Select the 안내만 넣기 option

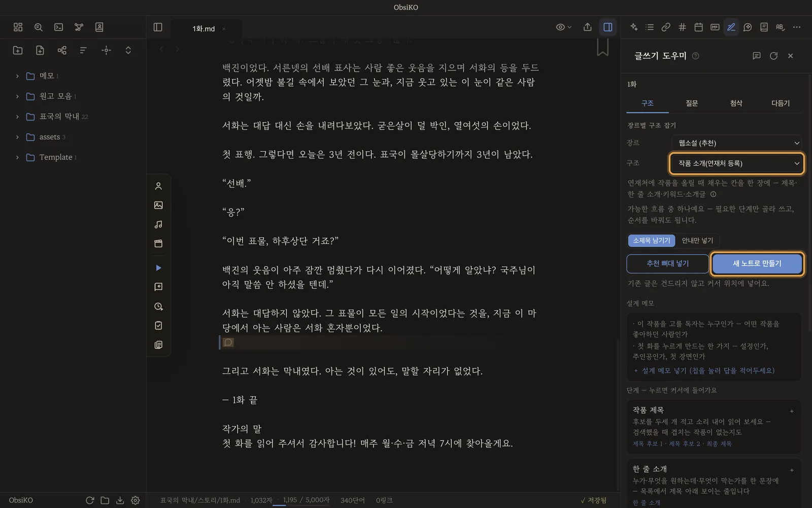(697, 240)
